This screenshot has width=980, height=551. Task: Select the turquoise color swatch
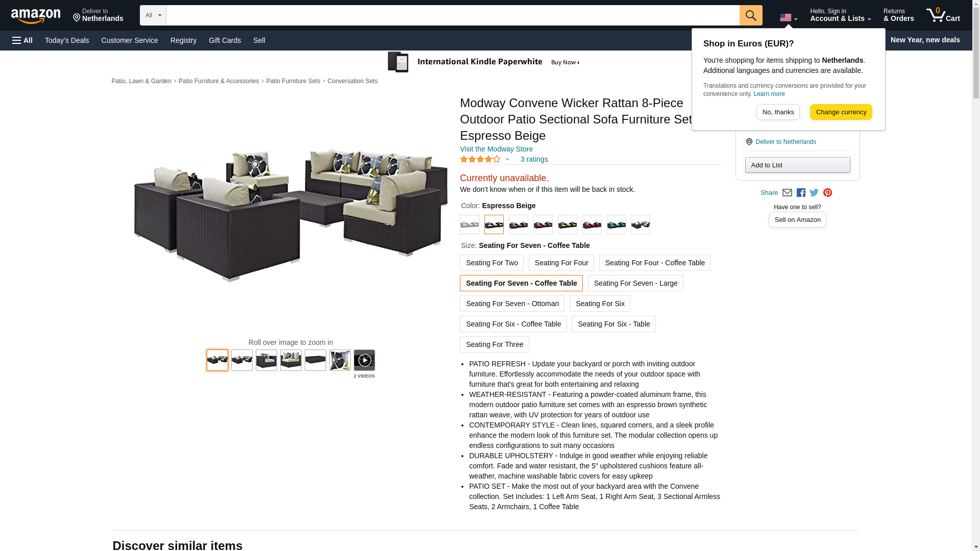pyautogui.click(x=616, y=224)
